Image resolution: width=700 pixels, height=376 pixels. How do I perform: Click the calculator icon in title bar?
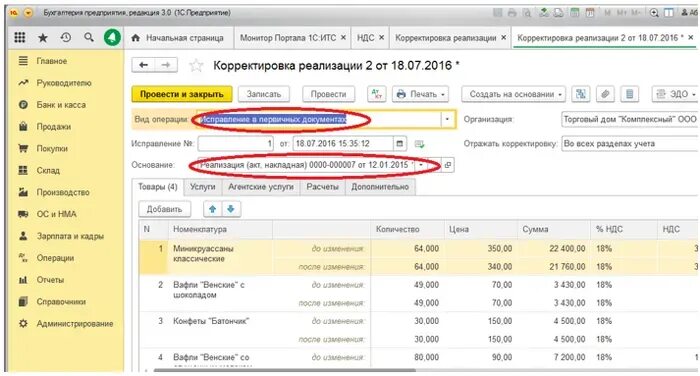click(x=575, y=13)
